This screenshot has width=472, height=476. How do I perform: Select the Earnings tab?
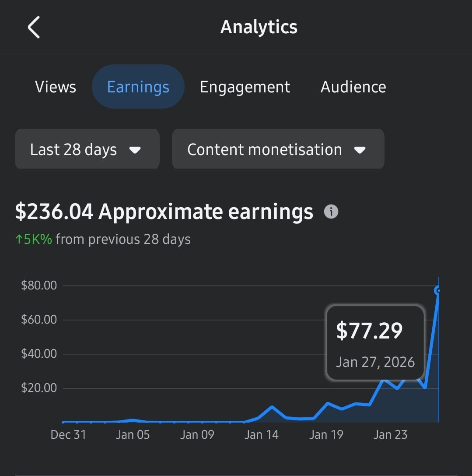[138, 87]
